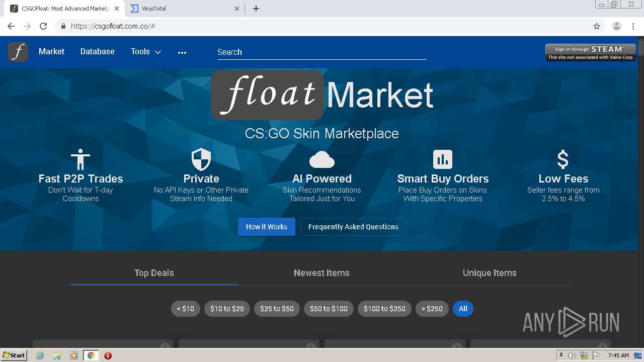This screenshot has height=362, width=644.
Task: Click the Smart Buy Orders chart icon
Action: click(443, 159)
